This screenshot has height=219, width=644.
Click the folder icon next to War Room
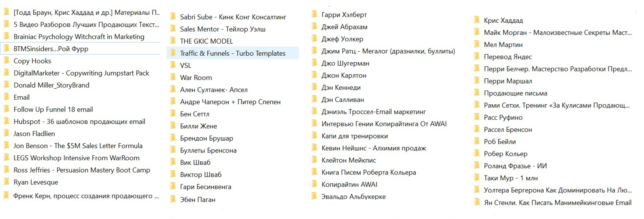tap(173, 77)
